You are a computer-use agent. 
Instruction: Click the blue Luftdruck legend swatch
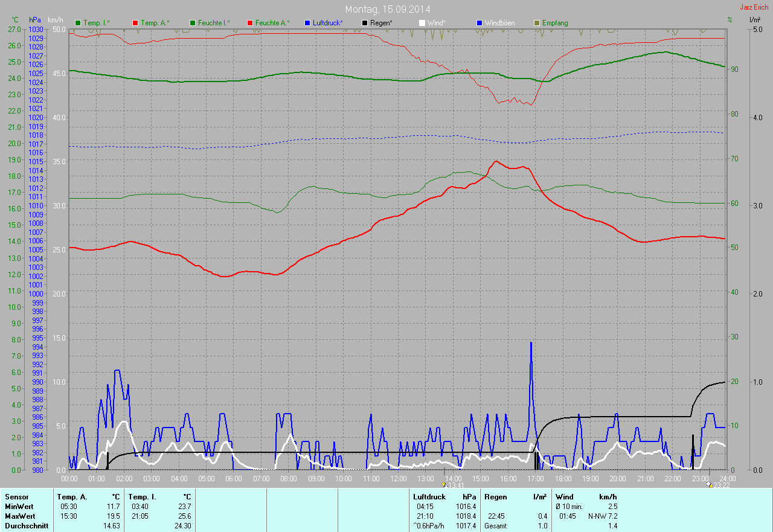pyautogui.click(x=307, y=23)
